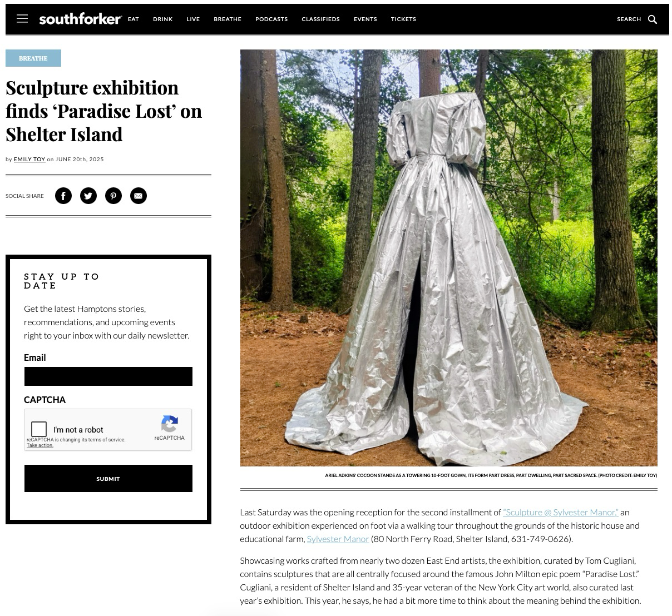
Task: Open the CLASSIFIEDS page
Action: point(320,19)
